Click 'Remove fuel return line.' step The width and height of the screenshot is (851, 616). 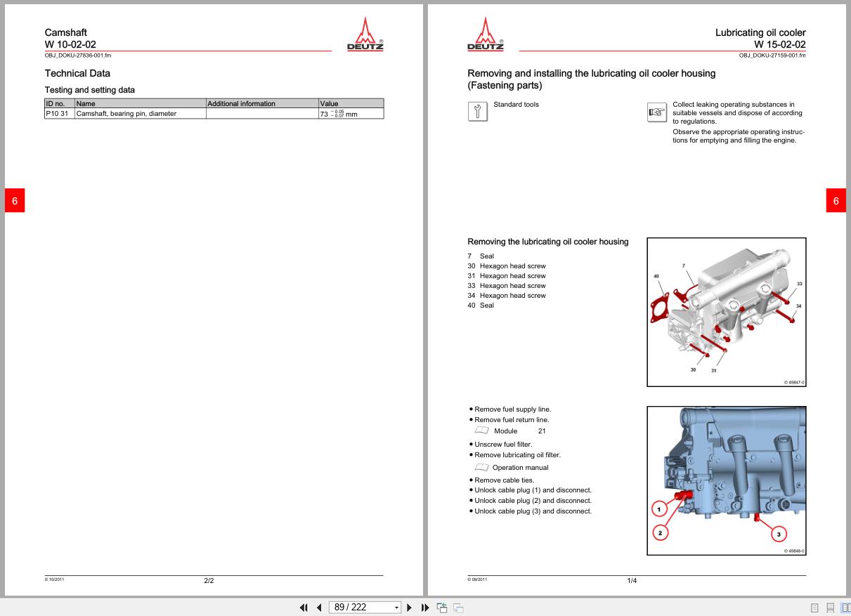[512, 420]
